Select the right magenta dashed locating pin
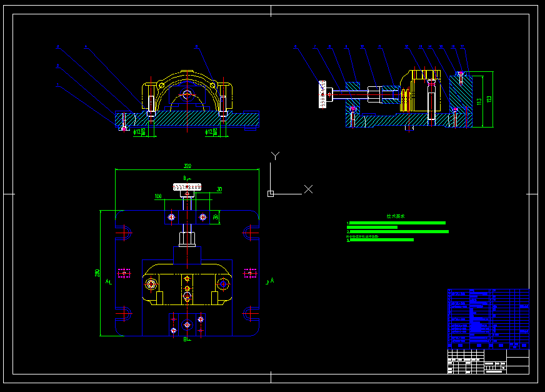Screen dimensions: 545x392 (250, 273)
